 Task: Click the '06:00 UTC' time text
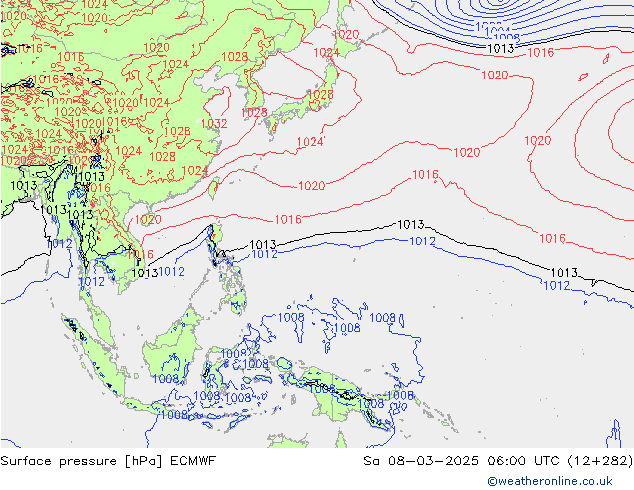point(524,461)
